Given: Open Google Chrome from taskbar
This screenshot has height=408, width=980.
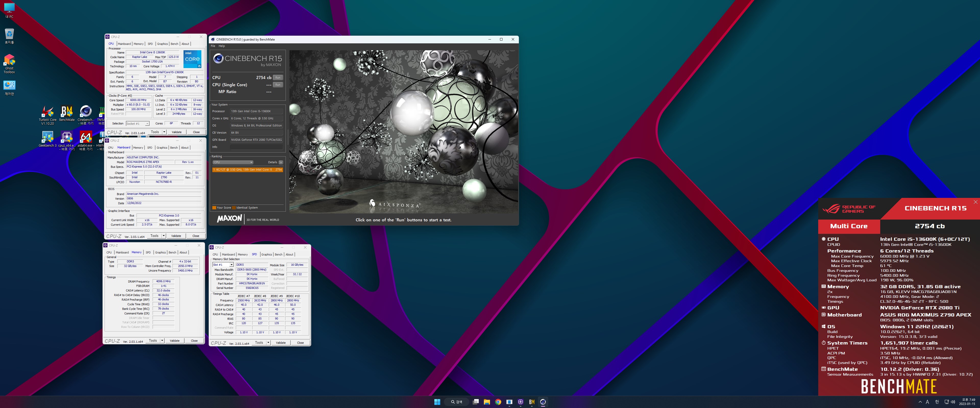Looking at the screenshot, I should pyautogui.click(x=498, y=402).
